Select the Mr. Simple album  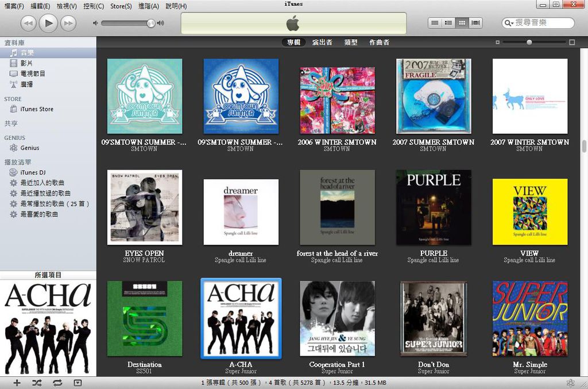click(530, 318)
